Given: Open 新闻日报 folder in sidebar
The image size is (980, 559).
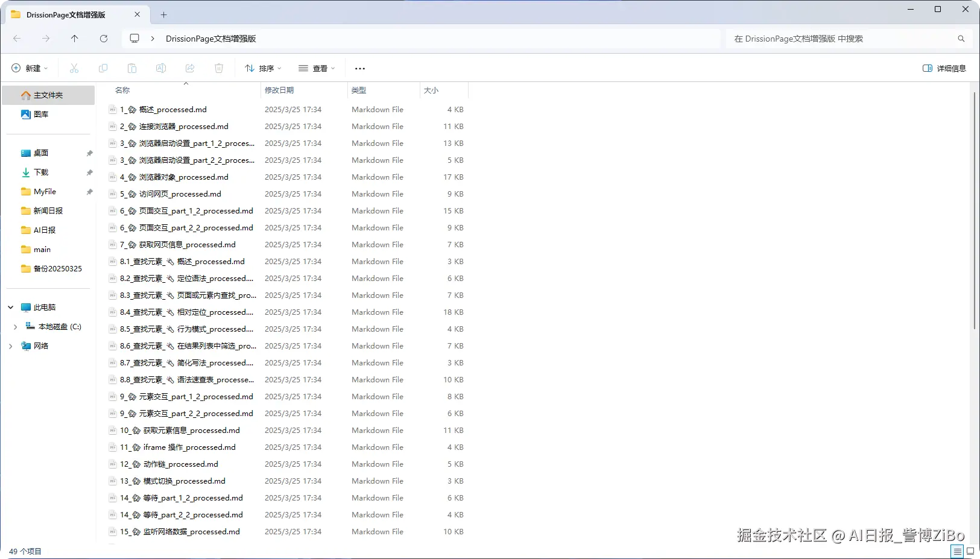Looking at the screenshot, I should click(49, 211).
